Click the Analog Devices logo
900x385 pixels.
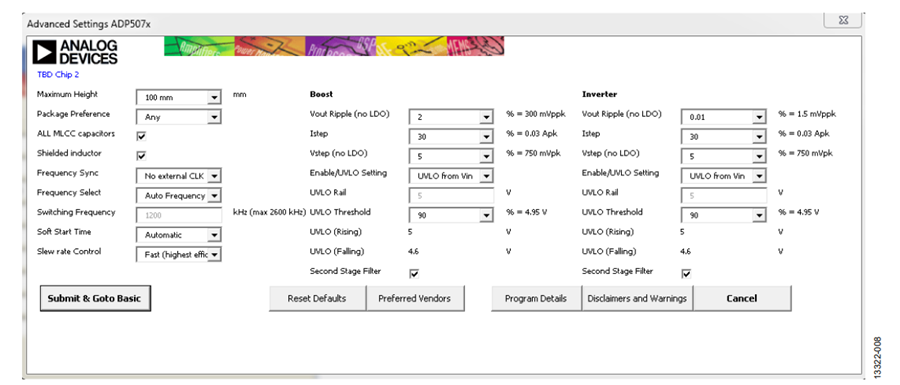tap(76, 52)
